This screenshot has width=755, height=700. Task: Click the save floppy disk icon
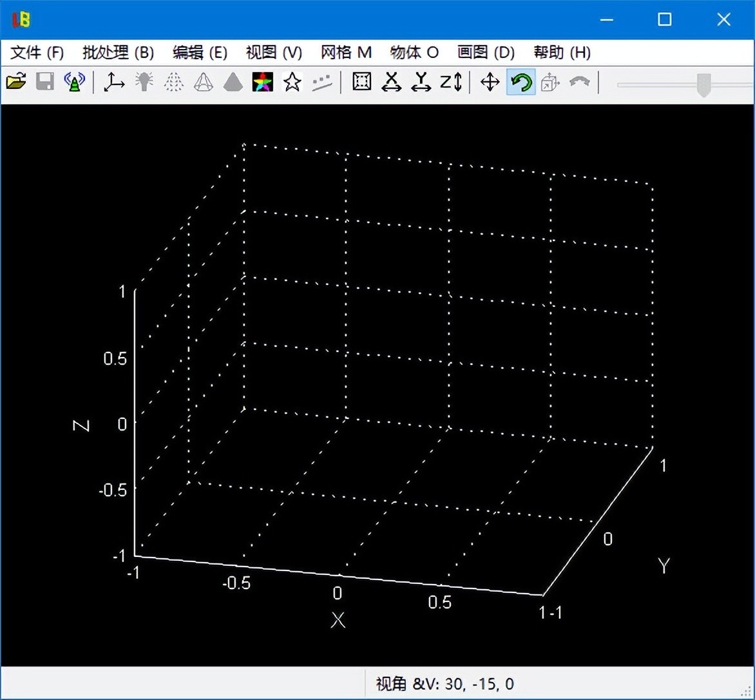coord(45,82)
